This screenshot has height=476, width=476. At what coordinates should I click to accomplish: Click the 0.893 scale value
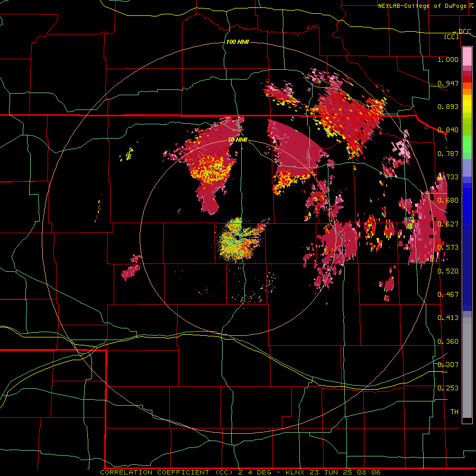(448, 106)
